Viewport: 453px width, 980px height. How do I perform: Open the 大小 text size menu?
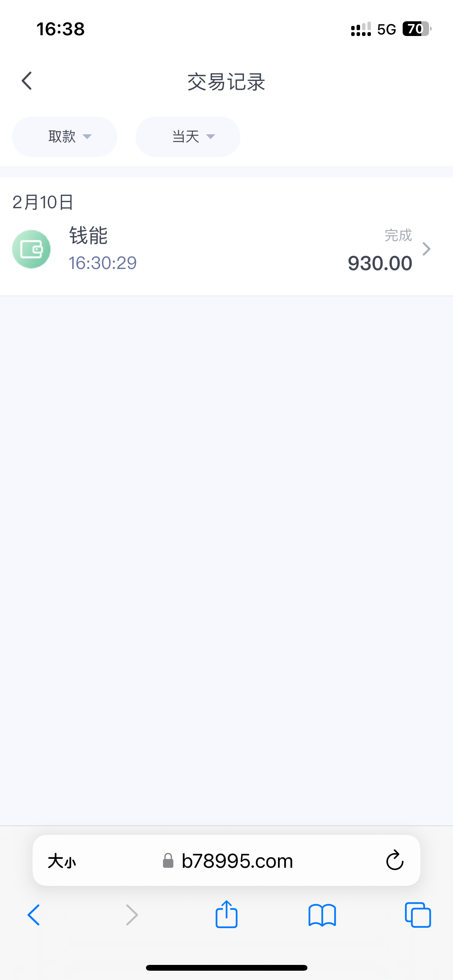[x=62, y=861]
